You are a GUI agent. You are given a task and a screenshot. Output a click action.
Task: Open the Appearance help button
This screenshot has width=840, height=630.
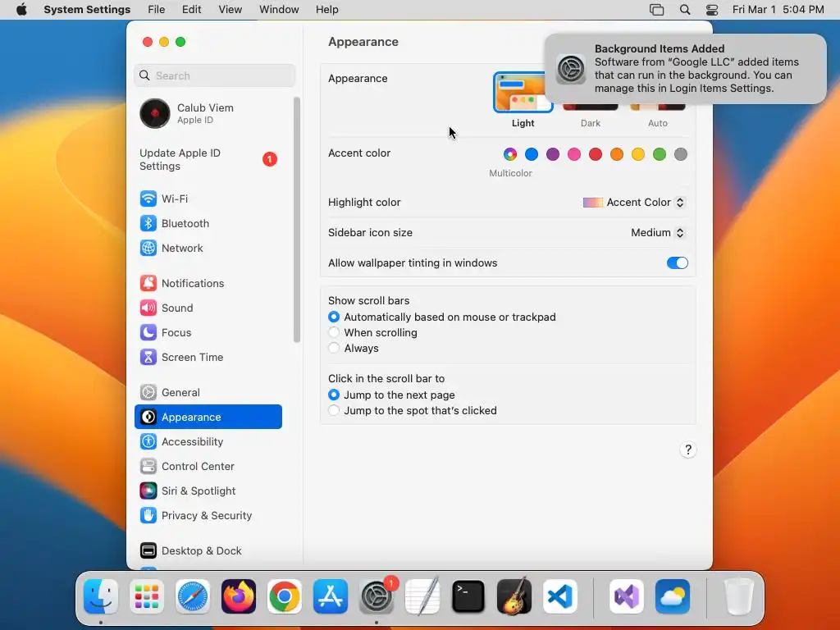pos(688,450)
